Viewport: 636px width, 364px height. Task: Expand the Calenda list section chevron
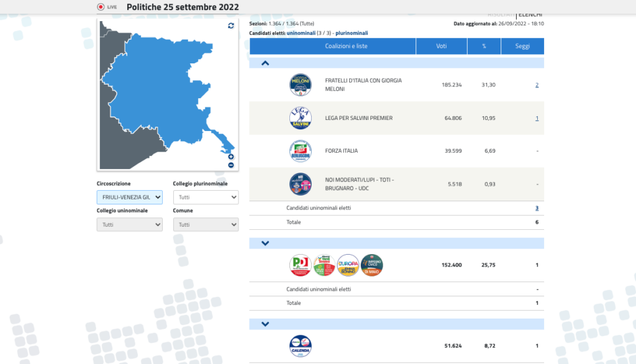(265, 324)
